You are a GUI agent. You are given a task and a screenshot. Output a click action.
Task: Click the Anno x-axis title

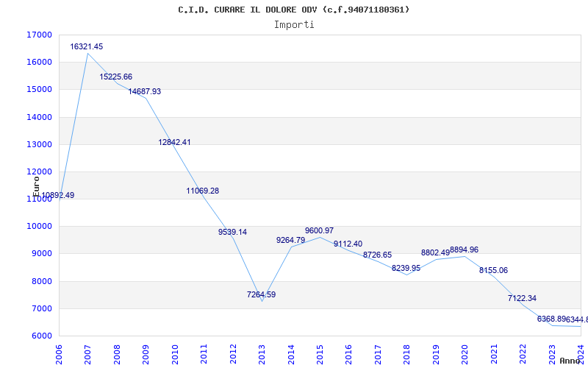(570, 361)
